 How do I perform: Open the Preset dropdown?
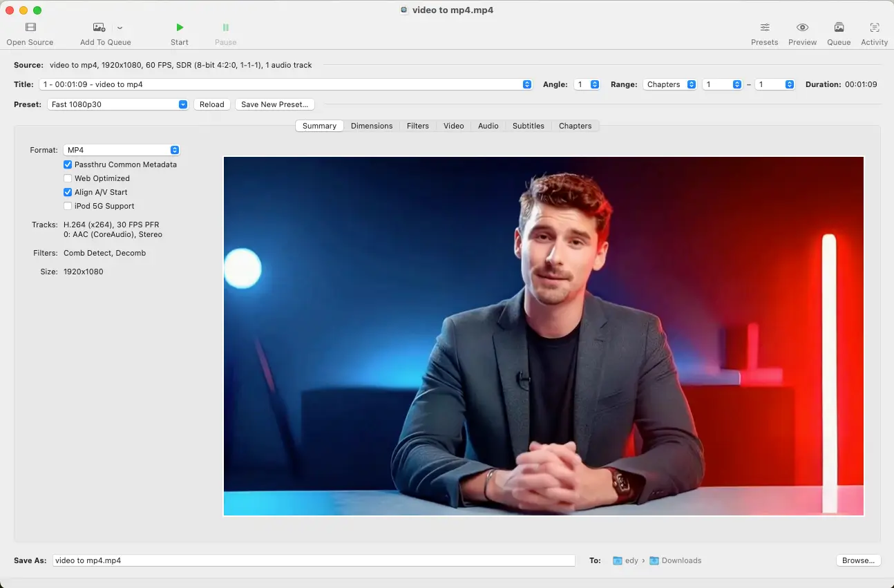[x=182, y=104]
